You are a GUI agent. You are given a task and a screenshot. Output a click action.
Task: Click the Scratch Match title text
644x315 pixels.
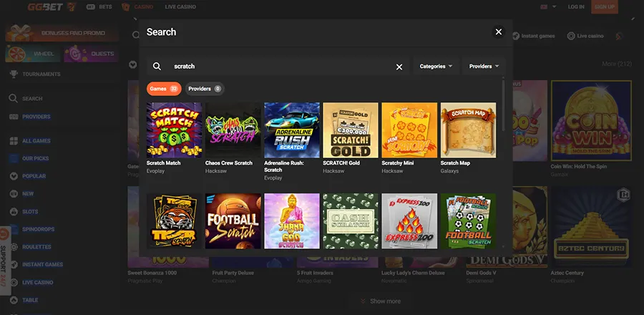pos(163,163)
